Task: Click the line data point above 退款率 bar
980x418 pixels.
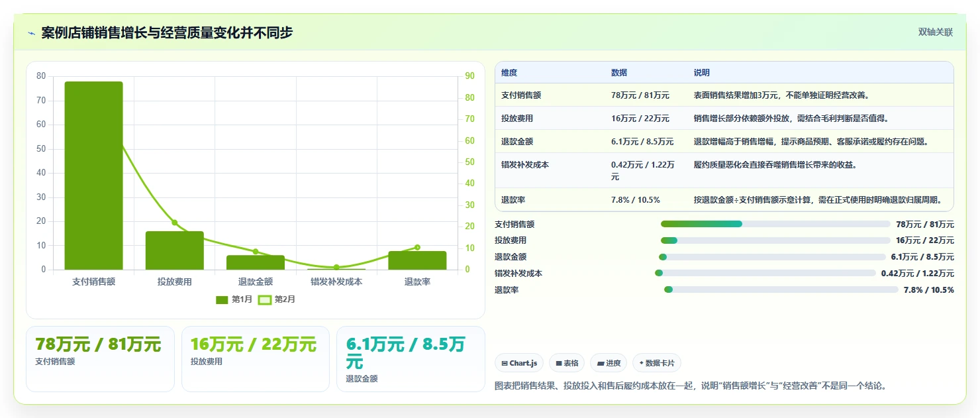Action: (x=417, y=247)
